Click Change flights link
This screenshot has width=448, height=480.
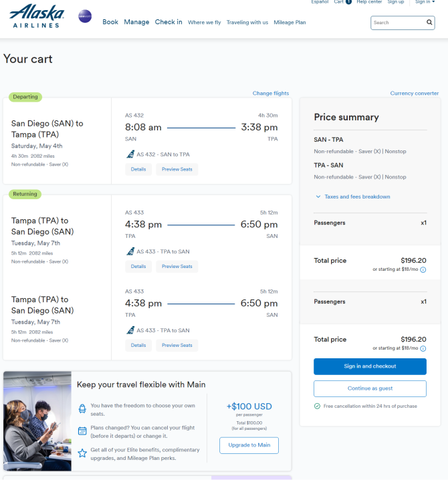(271, 93)
